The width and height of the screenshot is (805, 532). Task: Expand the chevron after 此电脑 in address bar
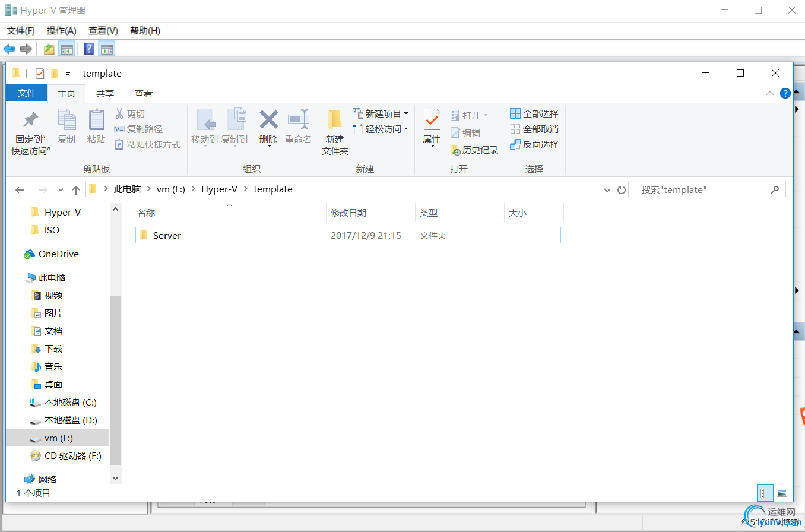click(x=149, y=189)
